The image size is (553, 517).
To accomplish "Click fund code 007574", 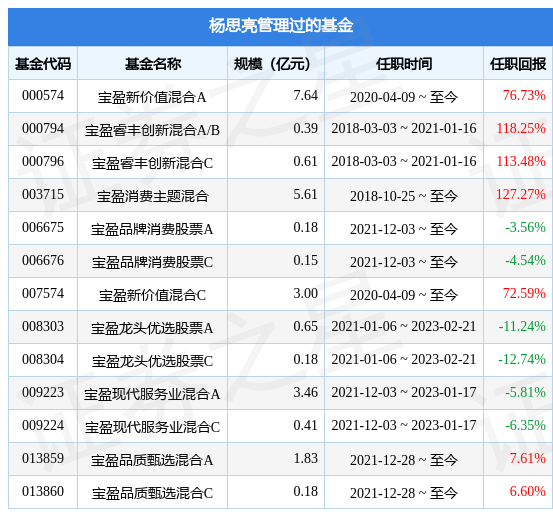I will [x=43, y=293].
